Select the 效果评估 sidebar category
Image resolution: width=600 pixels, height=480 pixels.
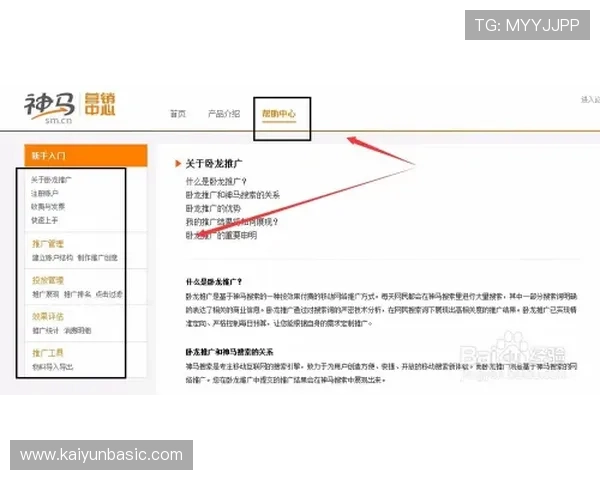coord(48,317)
